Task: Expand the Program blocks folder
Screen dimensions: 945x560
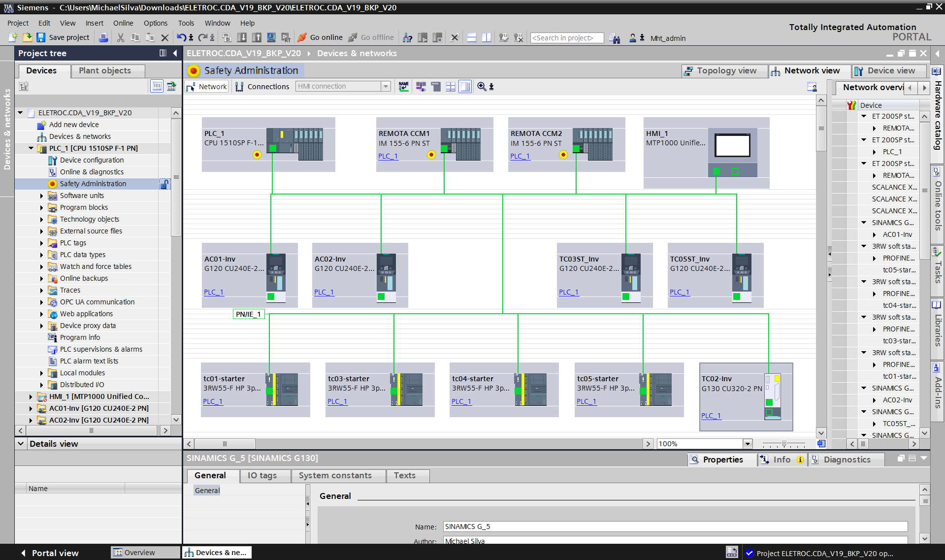Action: point(42,207)
